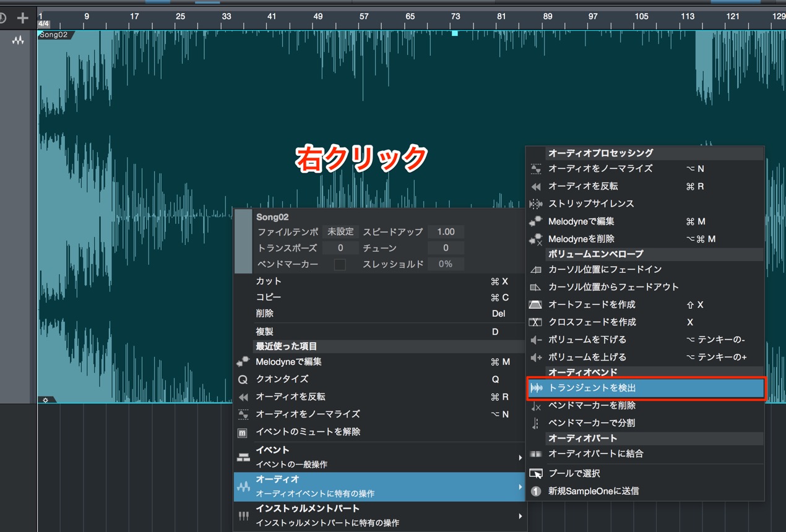
Task: Click the ベンドマーカーで分割 icon
Action: point(536,423)
